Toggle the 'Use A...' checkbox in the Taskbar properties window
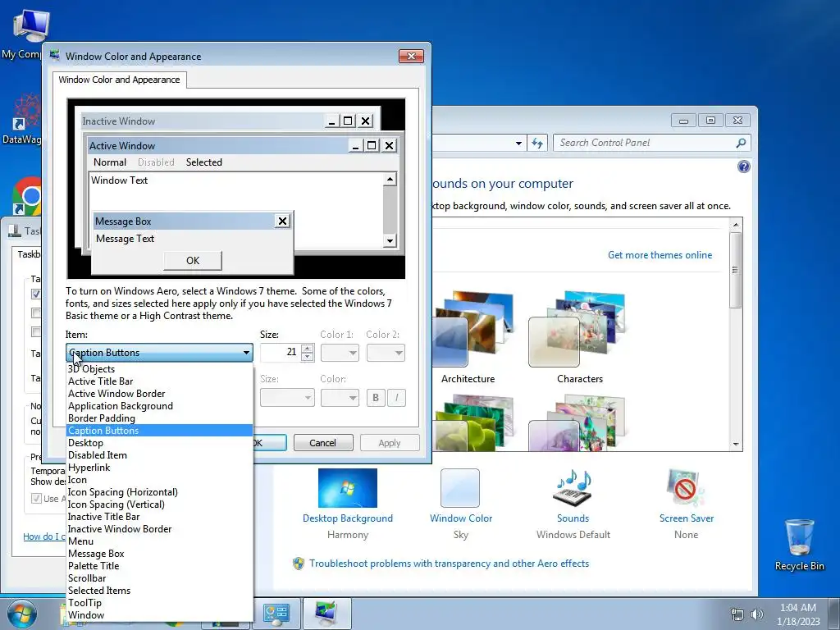 [36, 499]
